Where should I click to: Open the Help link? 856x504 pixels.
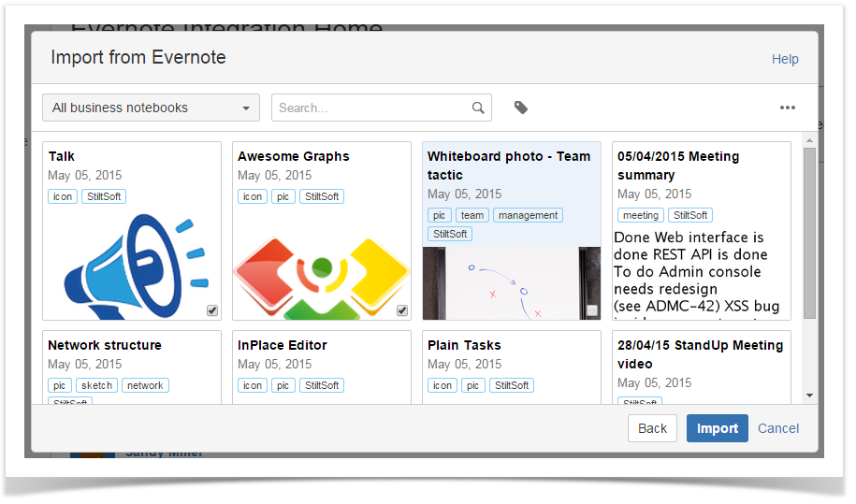click(x=785, y=59)
